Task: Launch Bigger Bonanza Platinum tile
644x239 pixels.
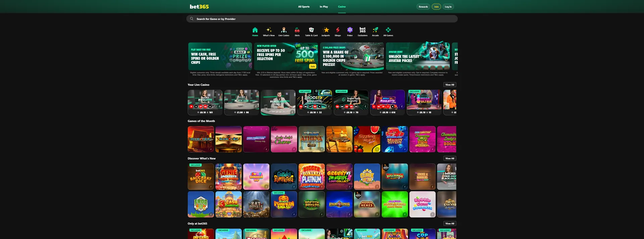Action: [312, 177]
